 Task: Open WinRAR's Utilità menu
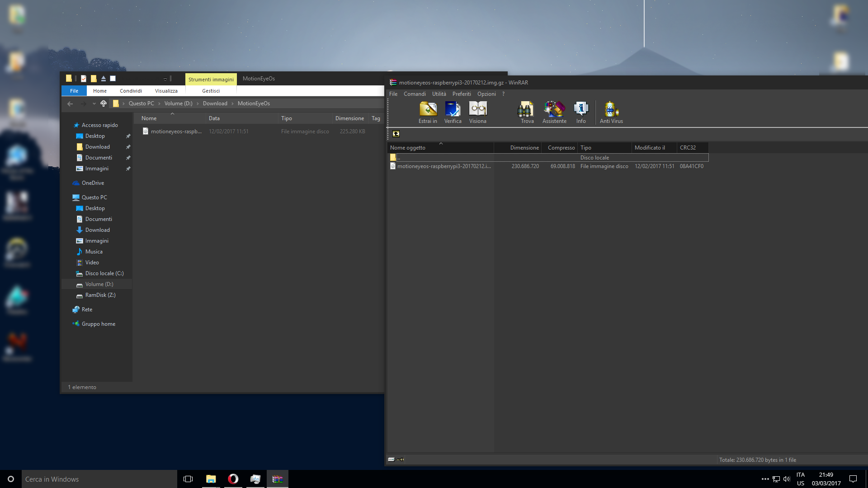coord(439,94)
